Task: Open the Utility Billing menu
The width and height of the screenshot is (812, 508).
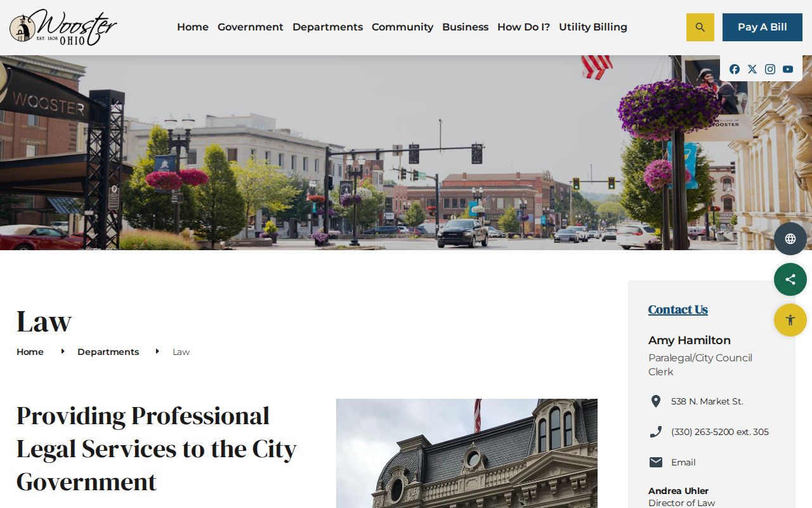Action: (x=593, y=27)
